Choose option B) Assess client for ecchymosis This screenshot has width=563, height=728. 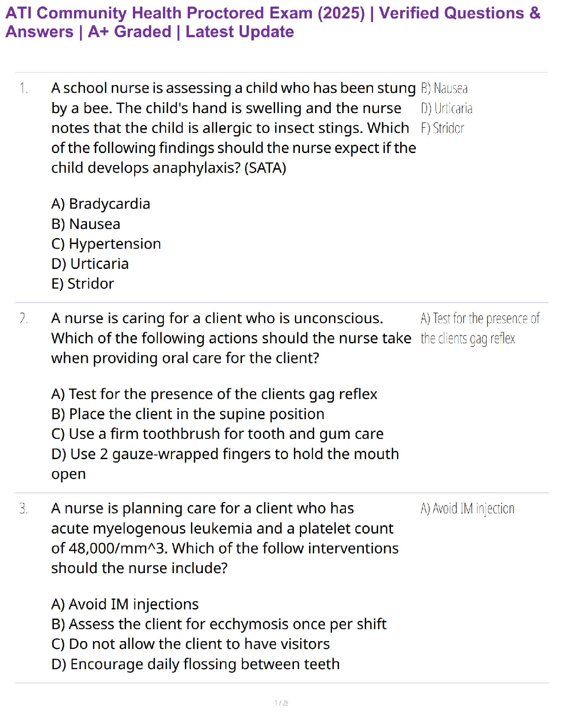(219, 624)
